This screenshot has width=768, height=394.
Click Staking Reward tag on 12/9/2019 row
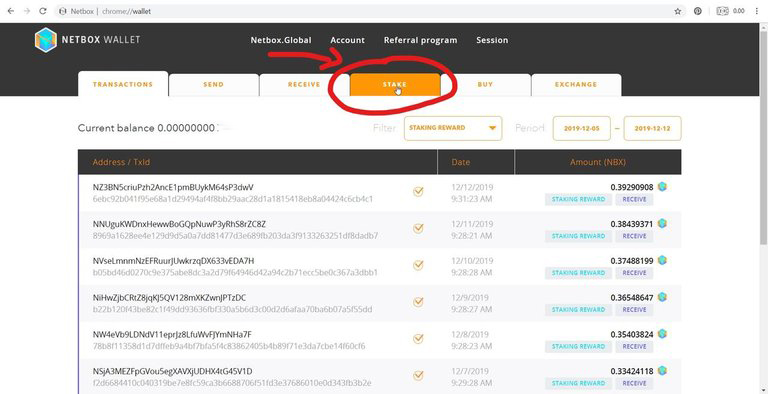578,310
